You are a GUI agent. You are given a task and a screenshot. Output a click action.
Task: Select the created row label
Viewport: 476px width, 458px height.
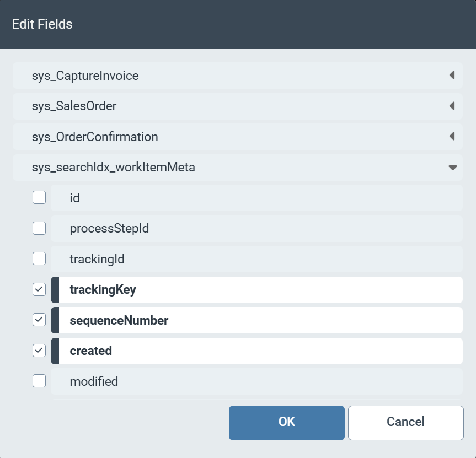(91, 351)
